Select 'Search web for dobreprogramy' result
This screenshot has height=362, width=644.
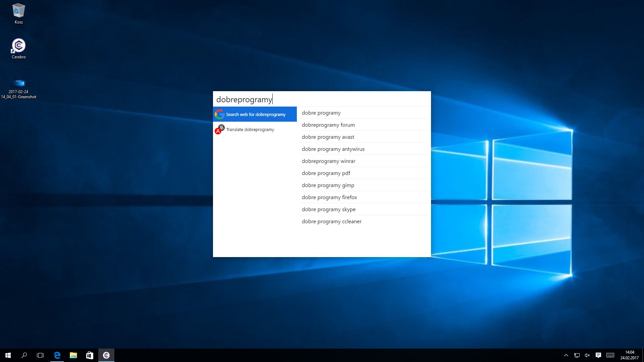point(256,114)
